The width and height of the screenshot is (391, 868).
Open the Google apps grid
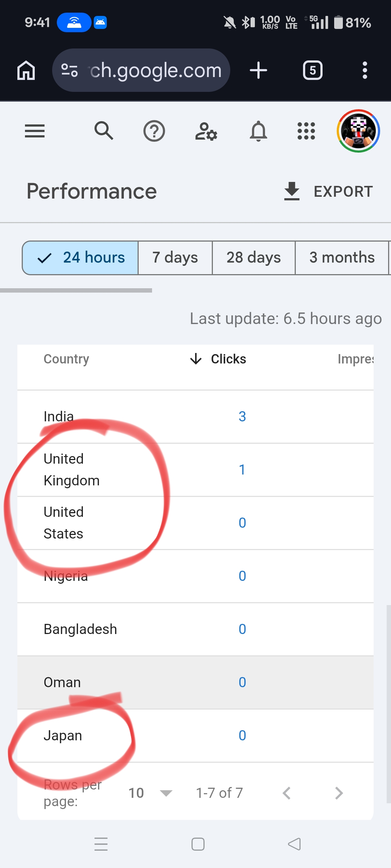coord(306,131)
